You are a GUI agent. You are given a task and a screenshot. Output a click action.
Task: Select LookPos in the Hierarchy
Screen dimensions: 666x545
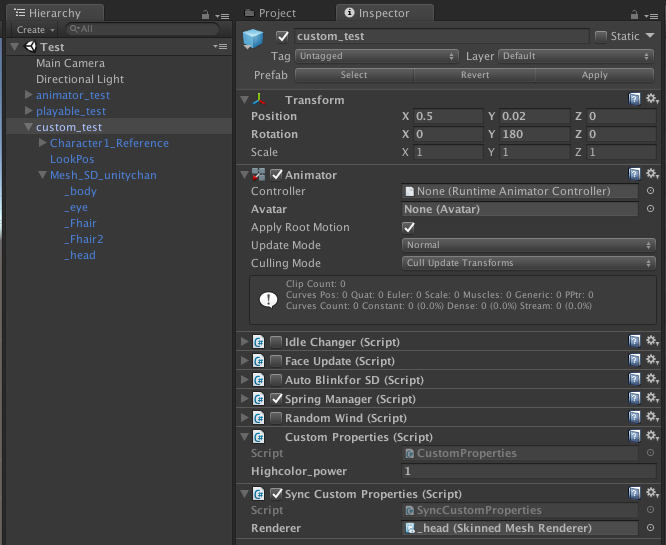pos(72,159)
